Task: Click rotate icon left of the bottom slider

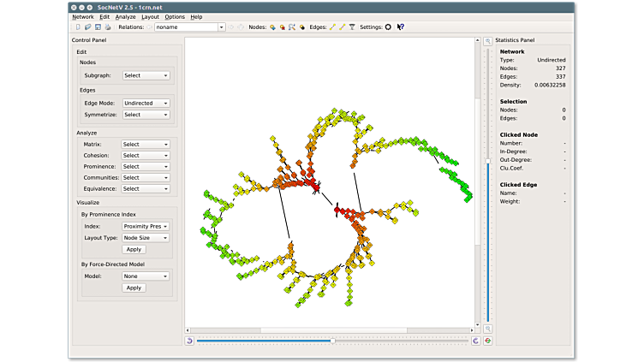Action: [189, 341]
